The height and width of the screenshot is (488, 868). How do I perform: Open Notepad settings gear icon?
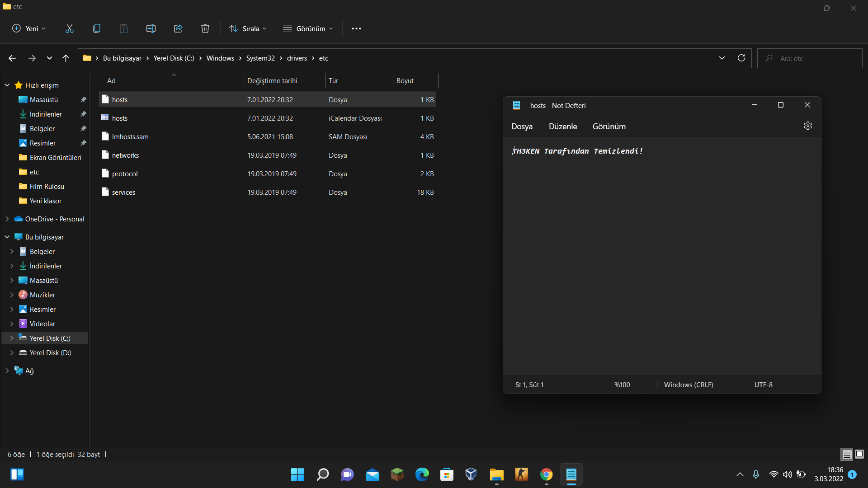(807, 126)
